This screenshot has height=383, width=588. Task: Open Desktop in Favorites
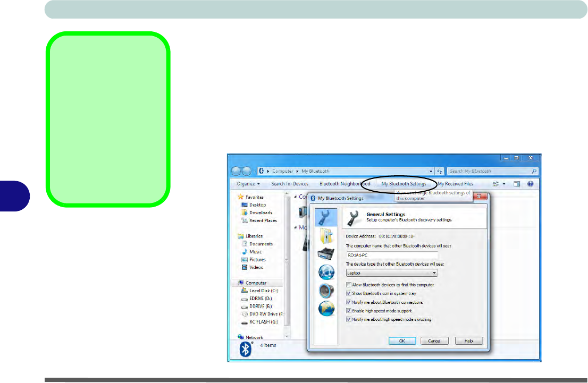point(254,205)
